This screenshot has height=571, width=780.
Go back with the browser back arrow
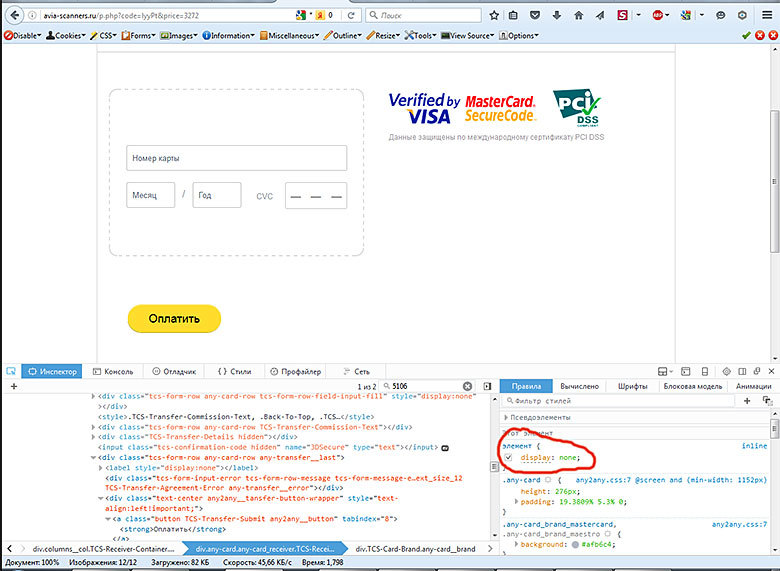pos(15,15)
